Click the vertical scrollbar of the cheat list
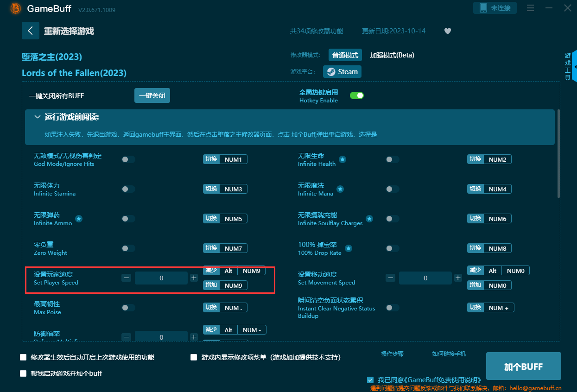The image size is (577, 392). [558, 154]
